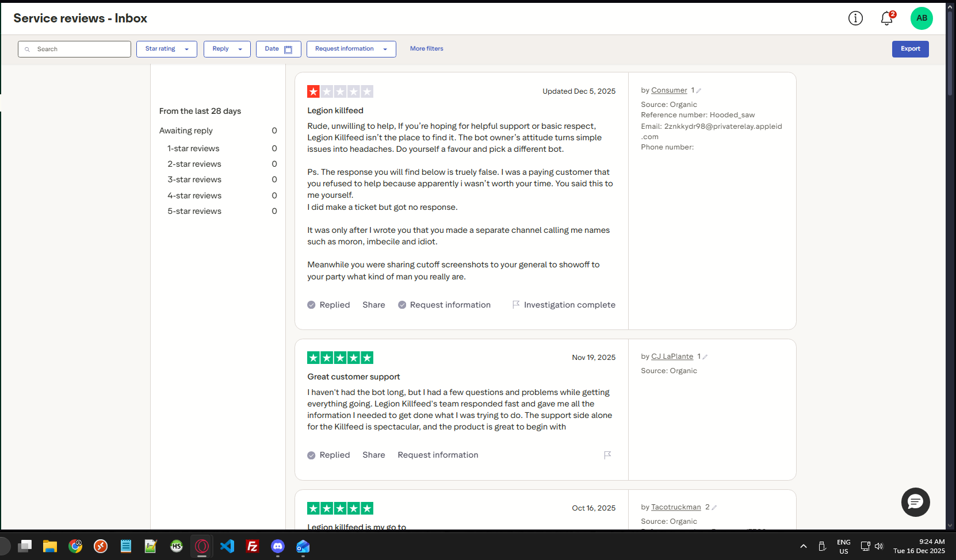This screenshot has width=956, height=560.
Task: Open the network status tray icon
Action: click(865, 546)
